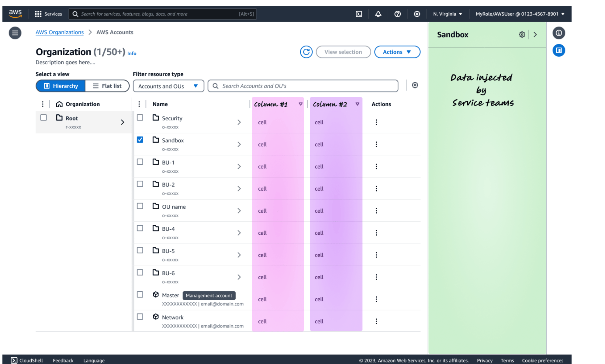Click the View selection button
This screenshot has height=364, width=605.
pos(343,52)
